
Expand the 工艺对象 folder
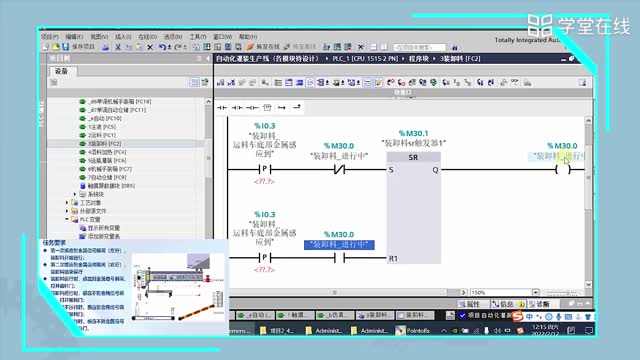[67, 203]
